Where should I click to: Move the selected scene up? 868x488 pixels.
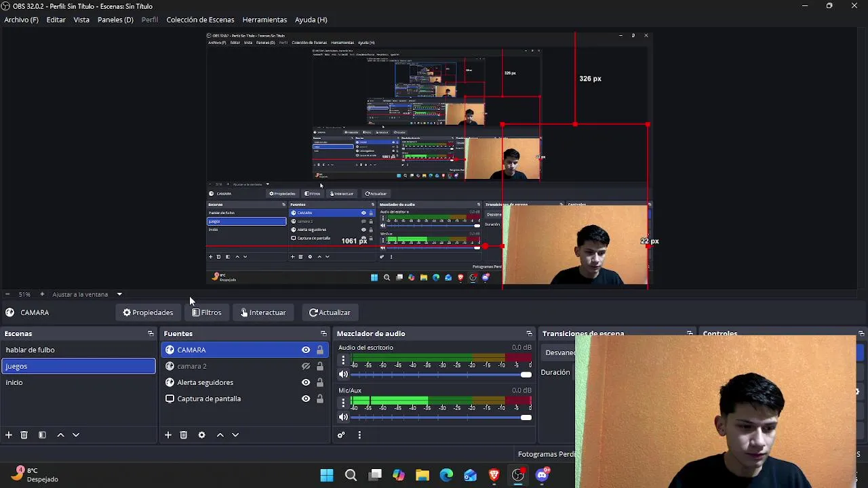[x=60, y=435]
